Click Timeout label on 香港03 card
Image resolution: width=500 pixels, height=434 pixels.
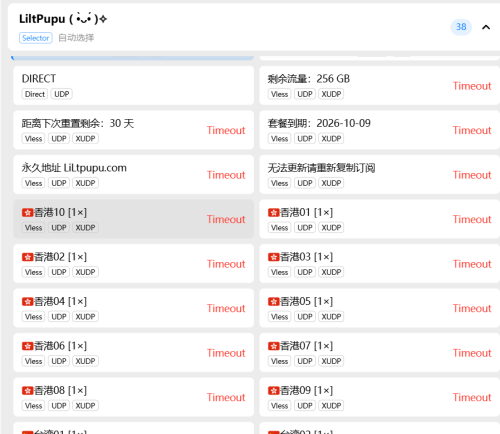point(472,264)
